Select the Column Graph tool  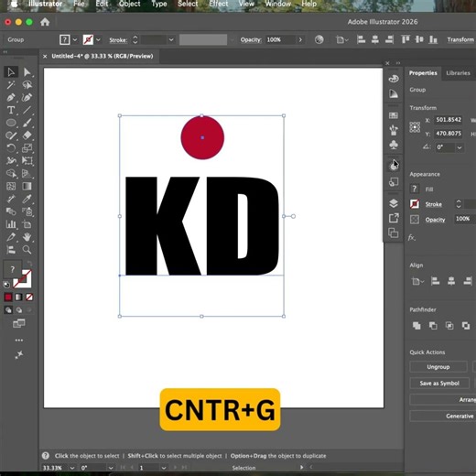[x=11, y=224]
